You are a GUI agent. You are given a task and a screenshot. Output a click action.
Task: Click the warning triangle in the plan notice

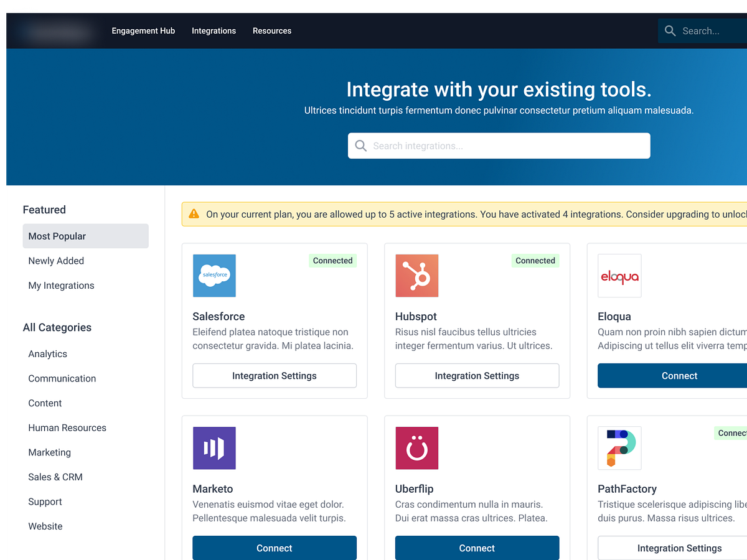[x=194, y=213]
